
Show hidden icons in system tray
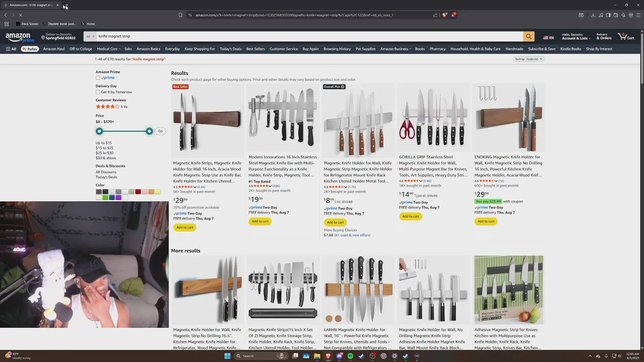pos(590,356)
